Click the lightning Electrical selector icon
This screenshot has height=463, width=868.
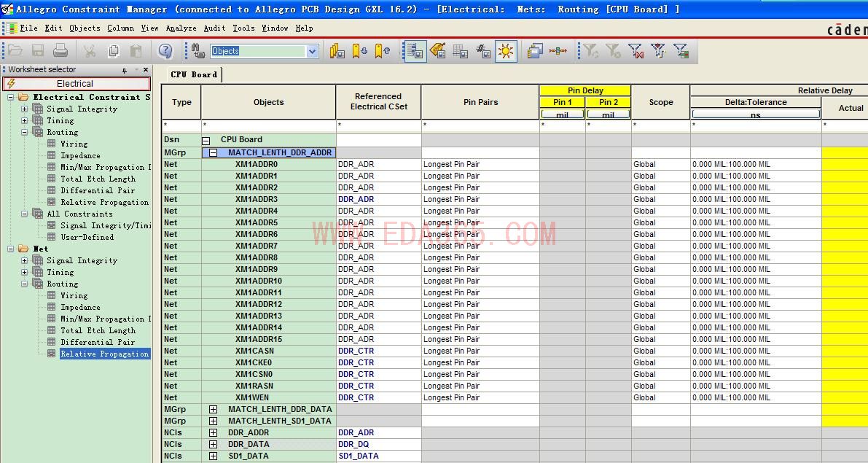(x=11, y=84)
